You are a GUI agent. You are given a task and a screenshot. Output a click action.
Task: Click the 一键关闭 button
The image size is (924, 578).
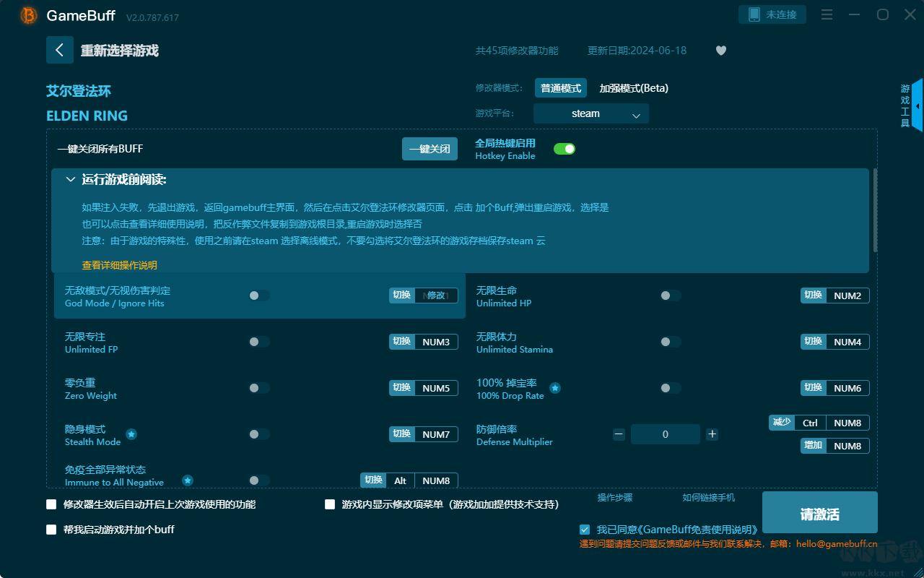coord(430,149)
